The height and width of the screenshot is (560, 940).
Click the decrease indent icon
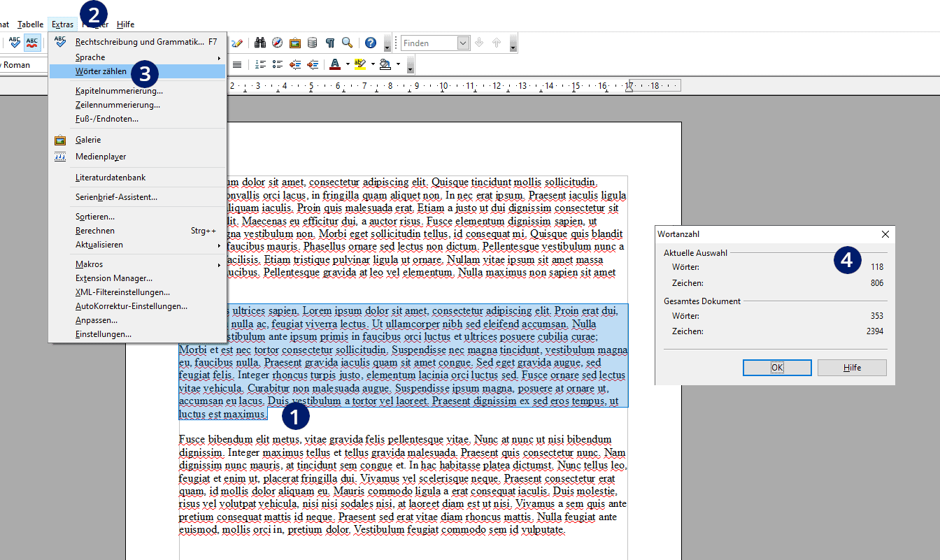click(295, 64)
